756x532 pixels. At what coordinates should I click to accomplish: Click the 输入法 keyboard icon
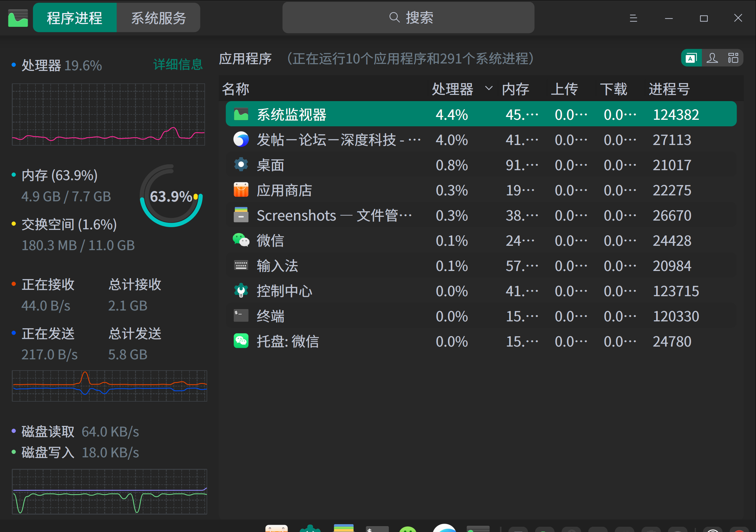tap(241, 265)
